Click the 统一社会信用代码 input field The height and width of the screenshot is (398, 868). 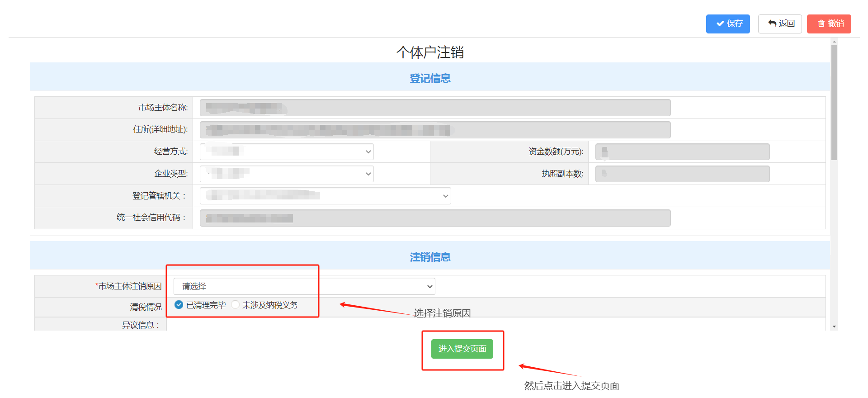point(435,218)
